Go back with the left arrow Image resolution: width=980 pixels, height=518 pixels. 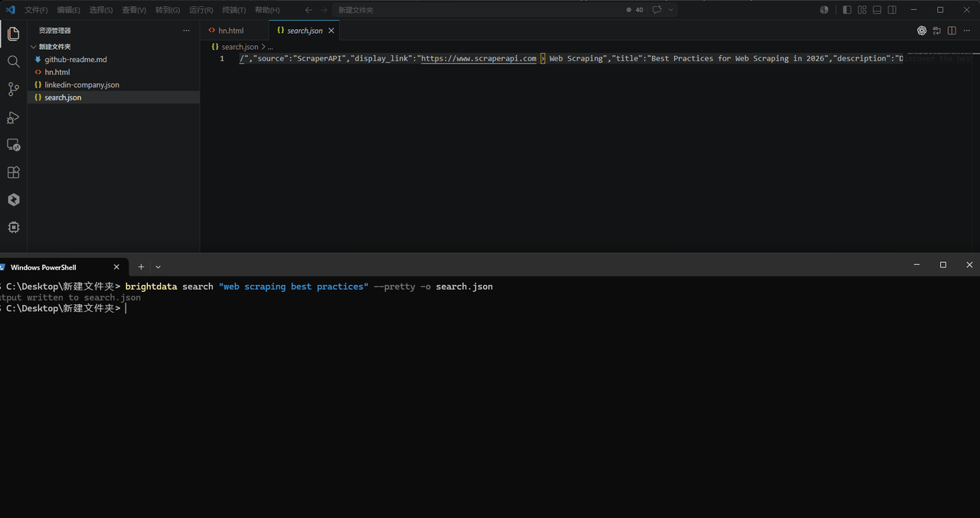tap(308, 10)
